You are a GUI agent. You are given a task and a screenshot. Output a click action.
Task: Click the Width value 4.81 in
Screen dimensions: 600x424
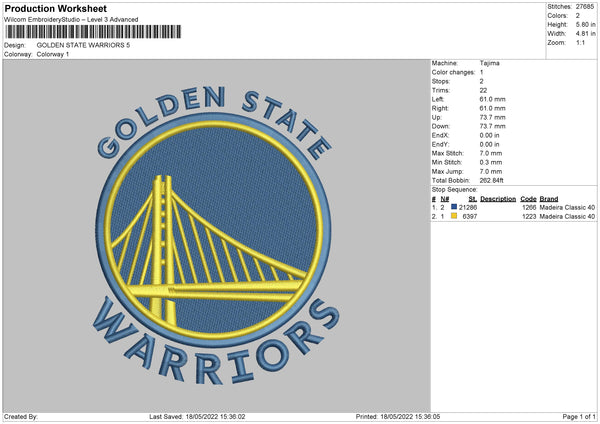tap(585, 34)
